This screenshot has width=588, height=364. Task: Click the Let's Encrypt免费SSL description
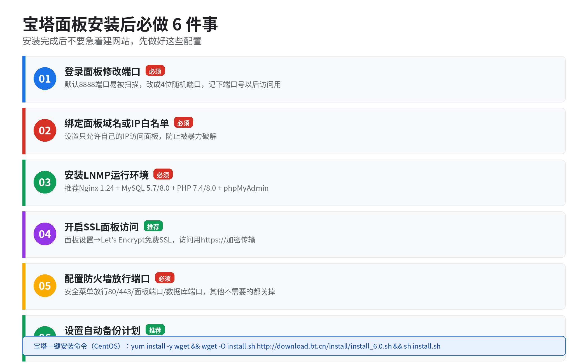click(x=160, y=240)
